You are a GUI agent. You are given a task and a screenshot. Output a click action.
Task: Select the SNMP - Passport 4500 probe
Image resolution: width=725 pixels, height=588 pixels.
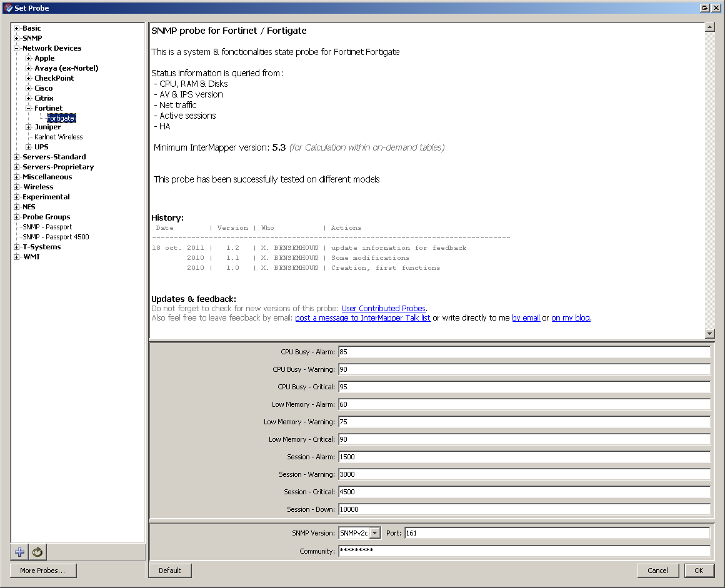(x=56, y=237)
